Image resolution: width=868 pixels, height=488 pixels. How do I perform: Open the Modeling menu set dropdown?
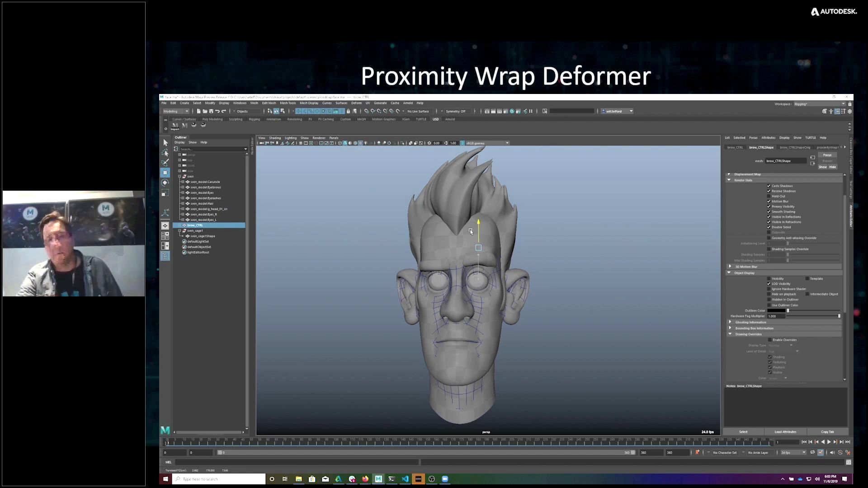click(x=176, y=111)
